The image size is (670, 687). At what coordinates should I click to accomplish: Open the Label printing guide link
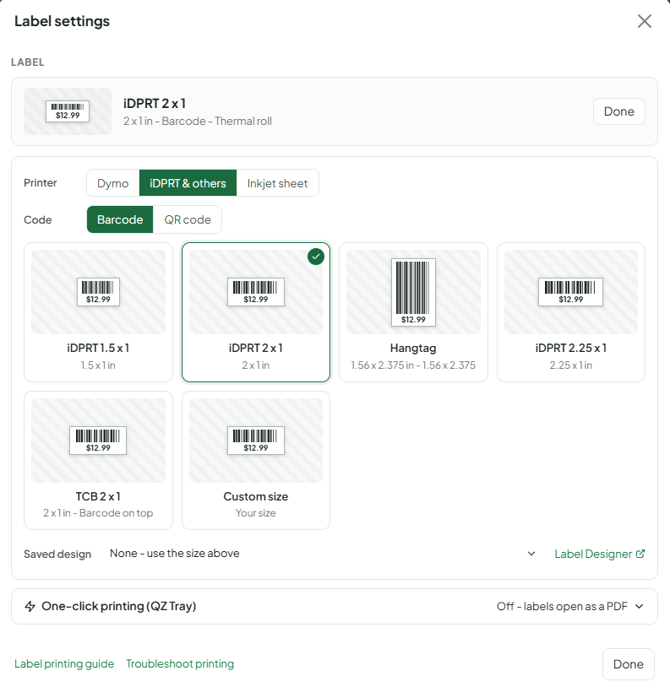[64, 664]
